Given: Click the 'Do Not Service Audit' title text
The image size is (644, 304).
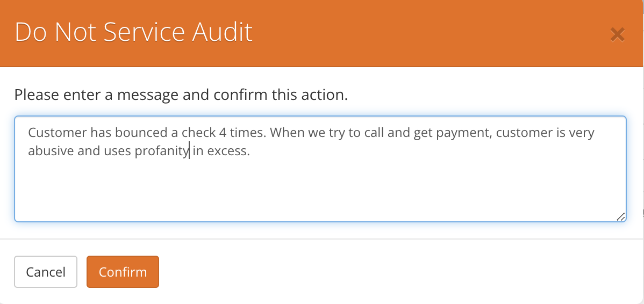Looking at the screenshot, I should point(133,32).
